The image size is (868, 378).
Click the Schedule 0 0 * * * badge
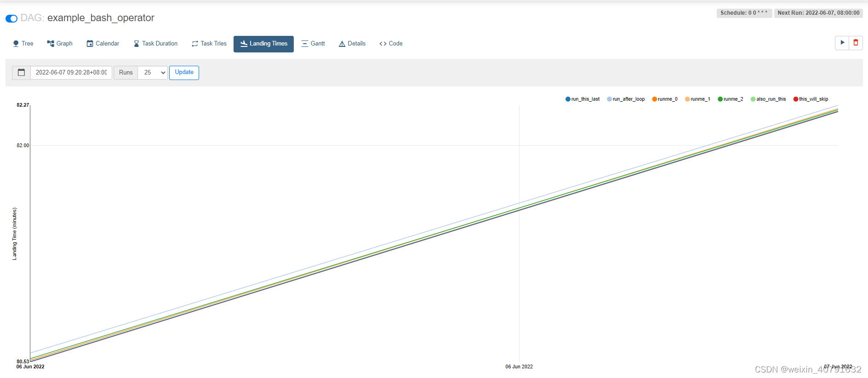(x=744, y=13)
